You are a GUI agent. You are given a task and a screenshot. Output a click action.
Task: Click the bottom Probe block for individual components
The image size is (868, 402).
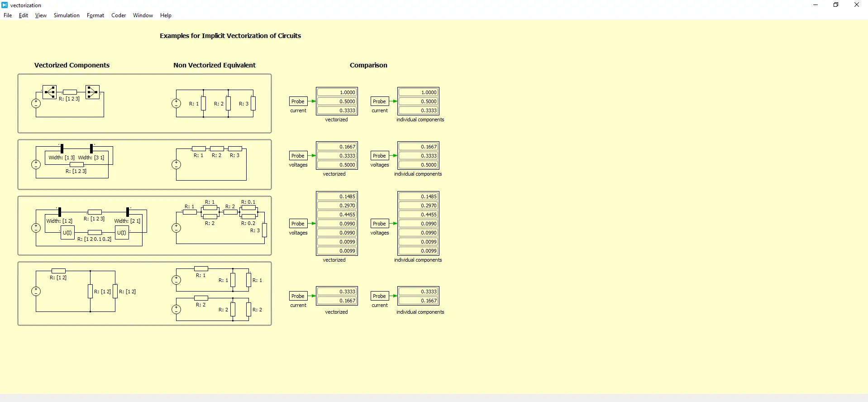tap(380, 296)
